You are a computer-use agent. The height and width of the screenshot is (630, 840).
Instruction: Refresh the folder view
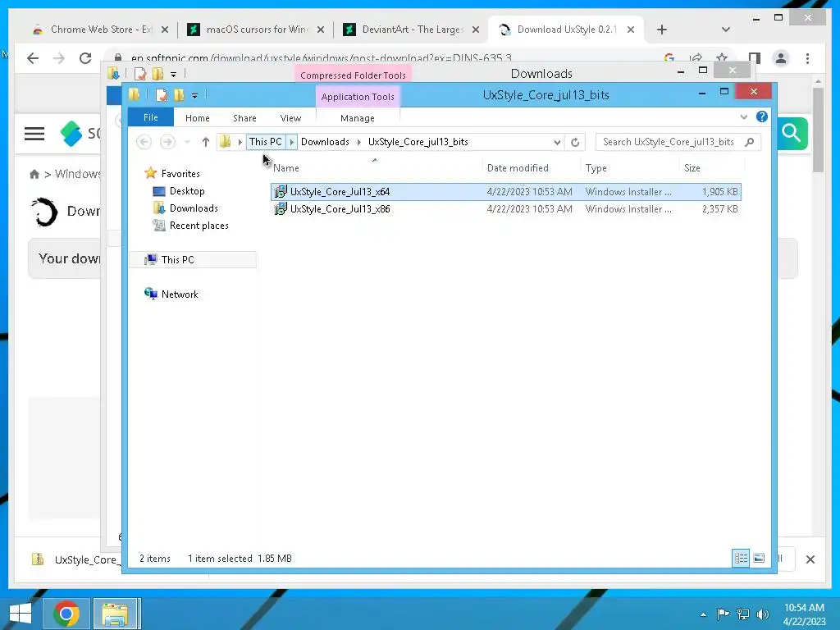pyautogui.click(x=575, y=142)
